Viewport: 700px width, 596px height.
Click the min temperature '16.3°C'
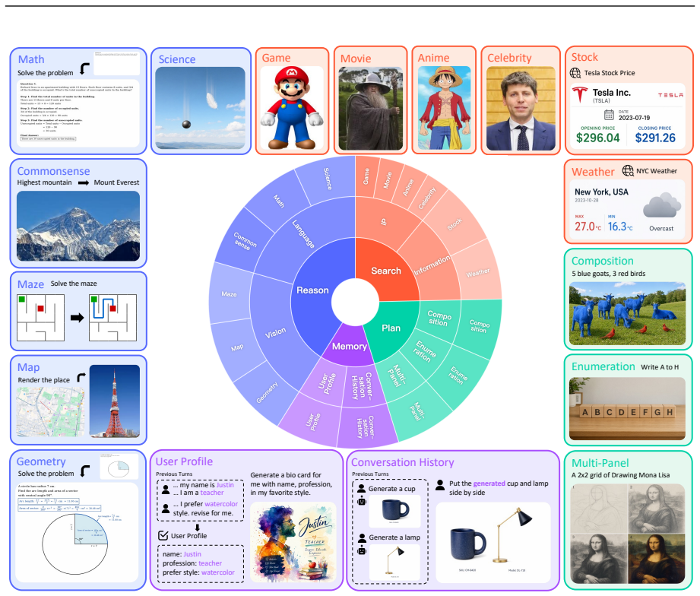pos(620,227)
